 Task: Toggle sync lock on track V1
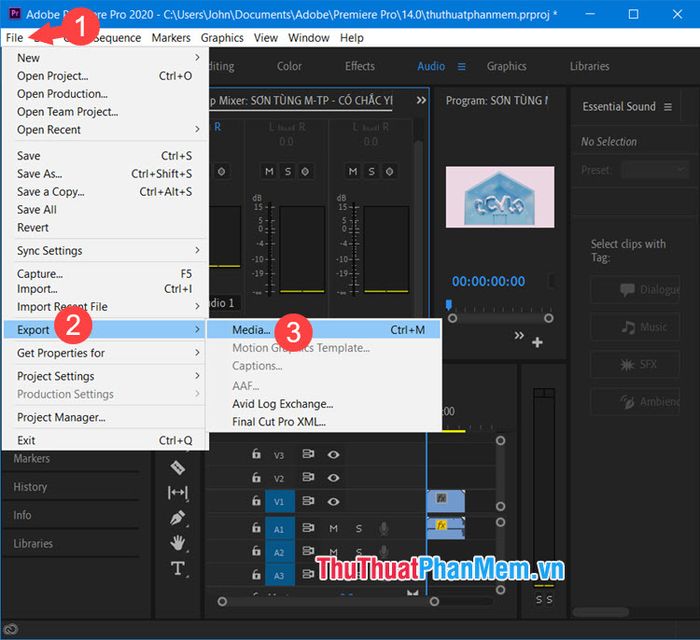pyautogui.click(x=308, y=501)
